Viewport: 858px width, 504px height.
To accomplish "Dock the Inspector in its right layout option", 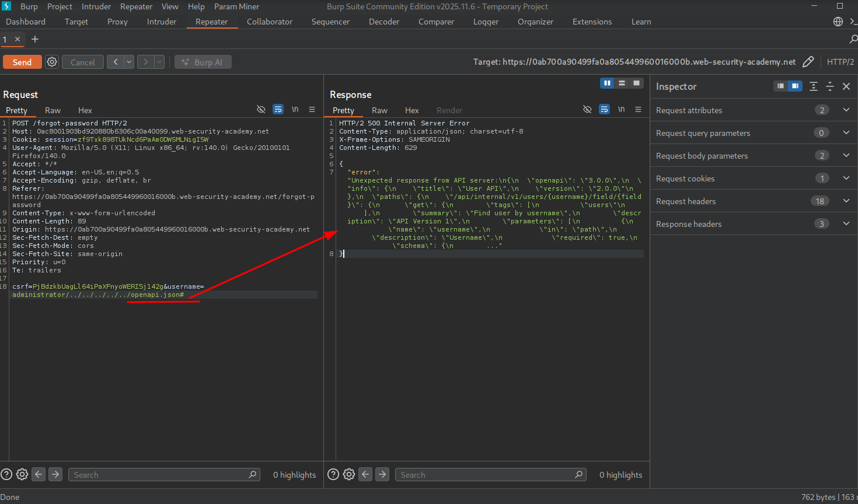I will tap(795, 86).
